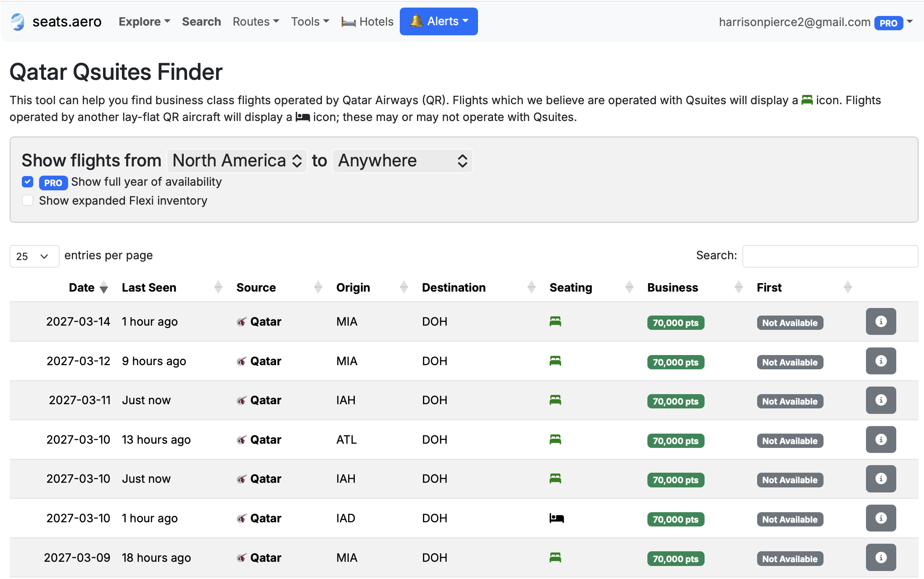Click the Qsuites seat icon for 2027-03-09
Screen dimensions: 924x579
tap(555, 558)
